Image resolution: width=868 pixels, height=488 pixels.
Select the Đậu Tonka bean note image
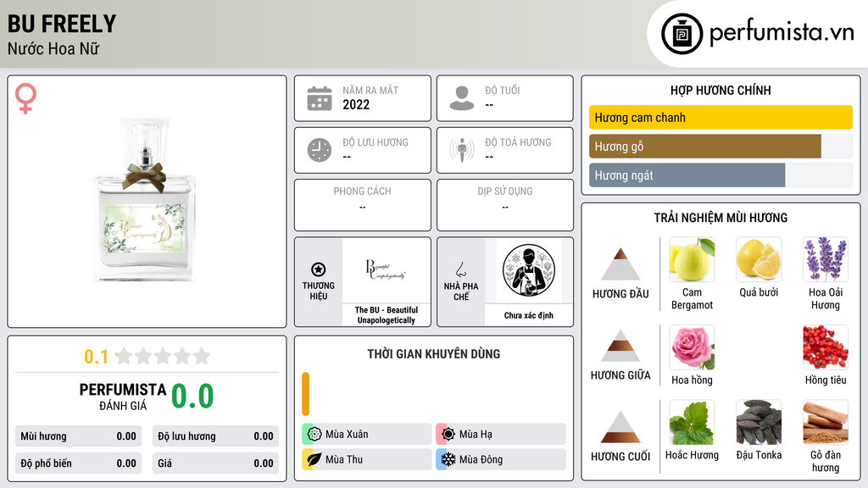coord(759,422)
